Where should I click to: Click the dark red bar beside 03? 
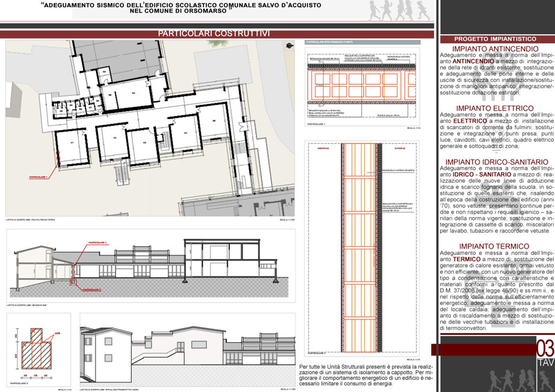click(x=483, y=349)
